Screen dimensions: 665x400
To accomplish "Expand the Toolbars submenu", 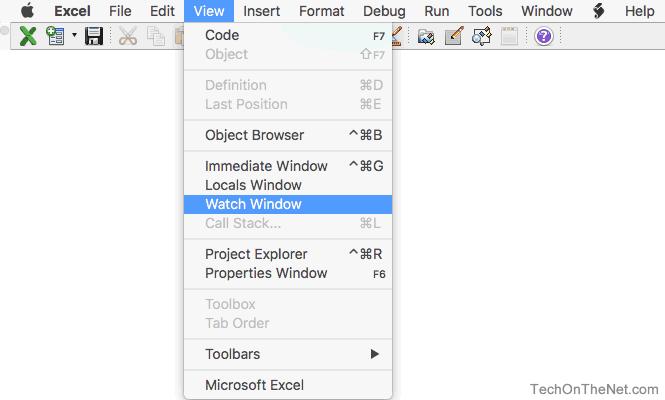I will (288, 354).
